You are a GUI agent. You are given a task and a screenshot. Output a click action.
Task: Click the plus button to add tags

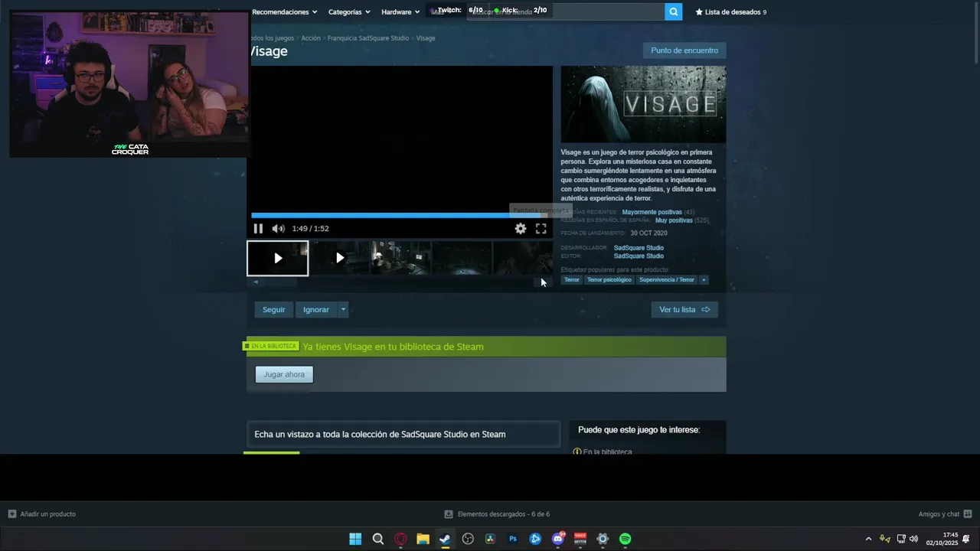point(704,279)
